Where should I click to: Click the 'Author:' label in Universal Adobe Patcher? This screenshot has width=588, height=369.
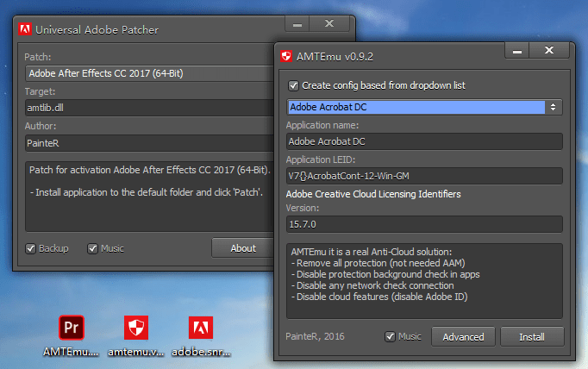[x=41, y=126]
